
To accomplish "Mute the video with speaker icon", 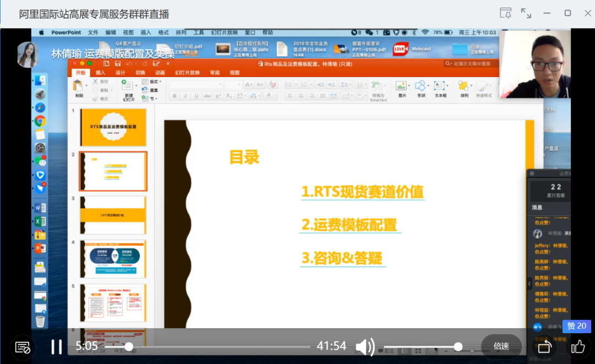I will tap(365, 346).
